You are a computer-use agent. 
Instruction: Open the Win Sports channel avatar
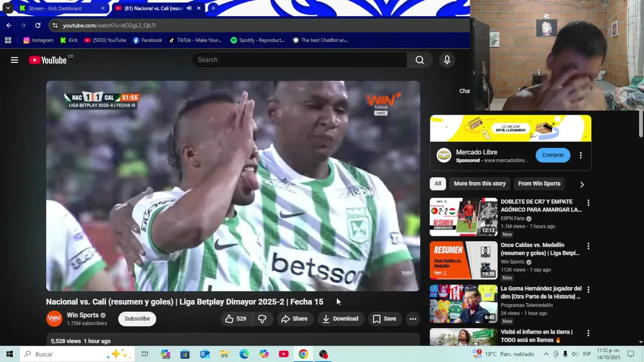(54, 319)
